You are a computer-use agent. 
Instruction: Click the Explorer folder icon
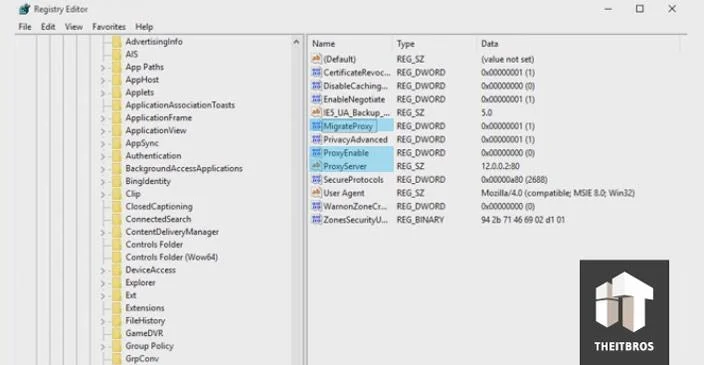click(117, 283)
